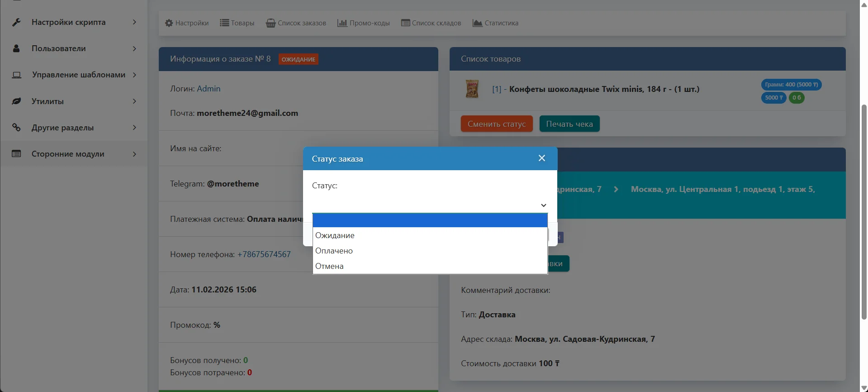
Task: Close the Статус заказа dialog
Action: 541,158
